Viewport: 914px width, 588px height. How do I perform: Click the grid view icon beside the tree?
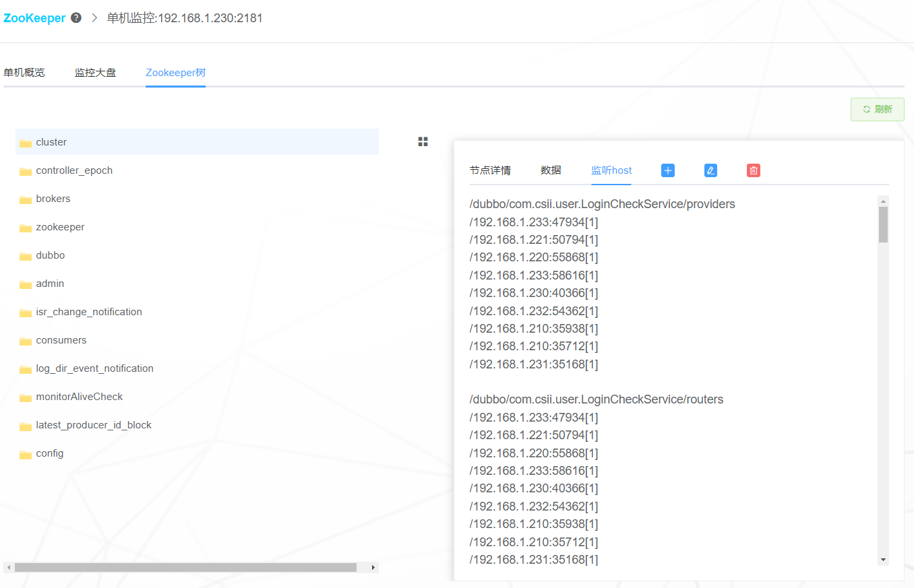(423, 141)
